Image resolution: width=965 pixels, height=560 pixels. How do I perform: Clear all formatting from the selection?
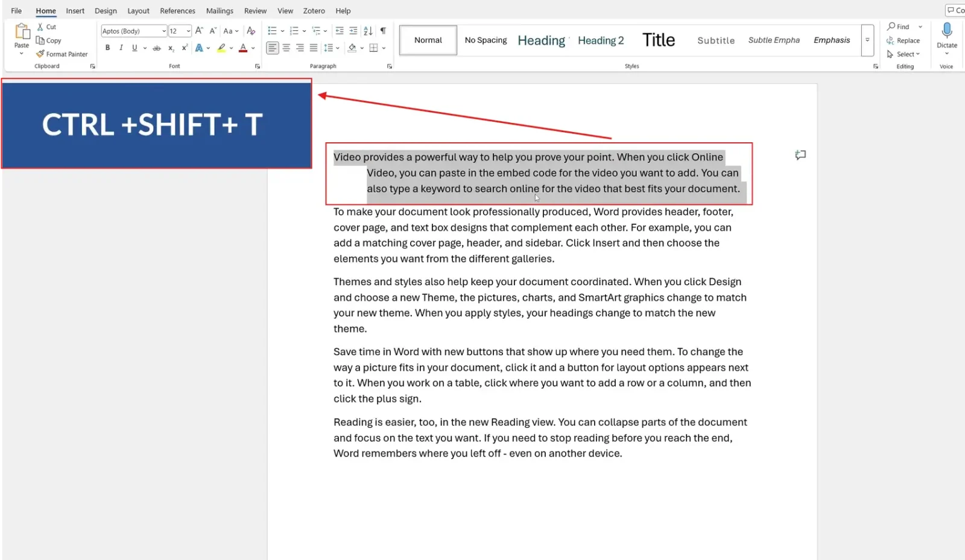point(251,31)
